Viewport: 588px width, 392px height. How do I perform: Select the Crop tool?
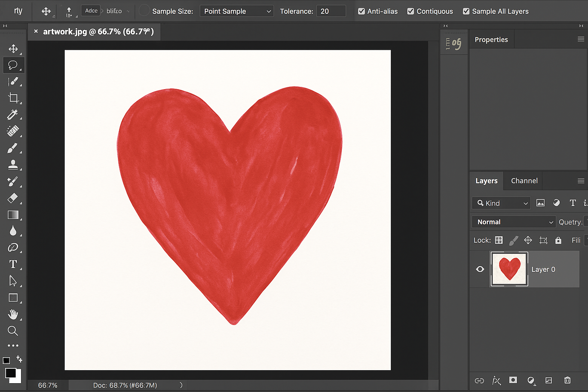13,98
